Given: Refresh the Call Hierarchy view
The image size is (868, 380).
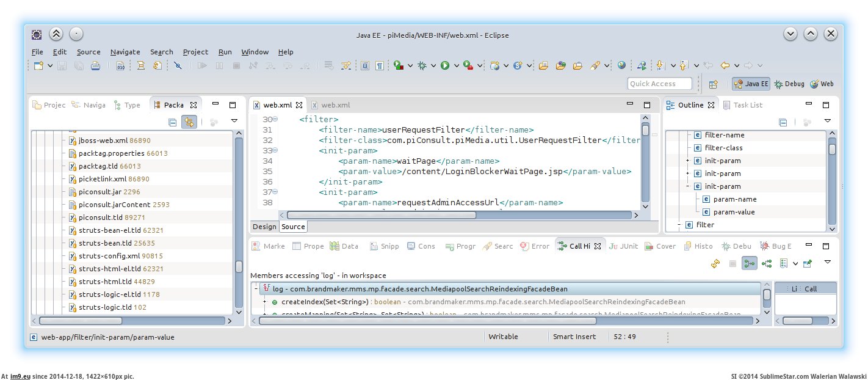Looking at the screenshot, I should pyautogui.click(x=715, y=263).
